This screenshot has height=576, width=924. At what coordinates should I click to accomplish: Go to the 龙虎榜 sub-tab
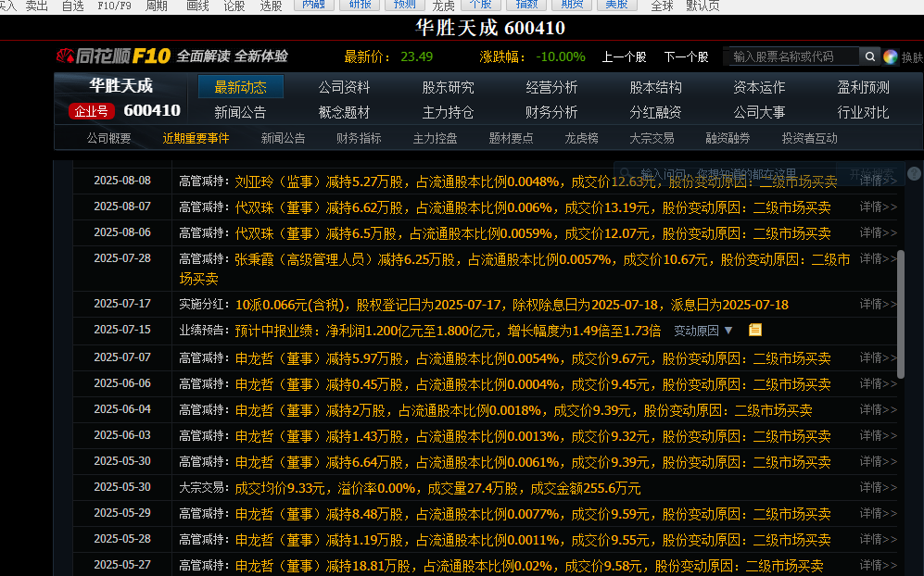582,138
